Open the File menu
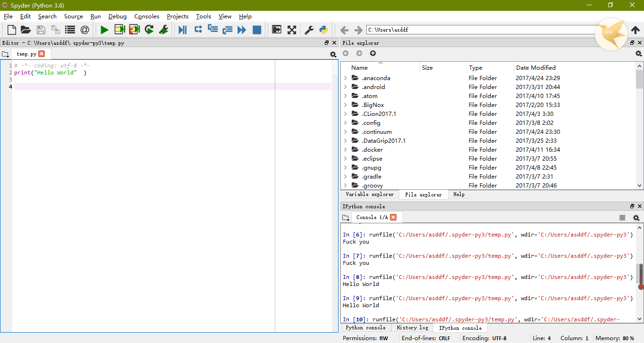 tap(8, 16)
